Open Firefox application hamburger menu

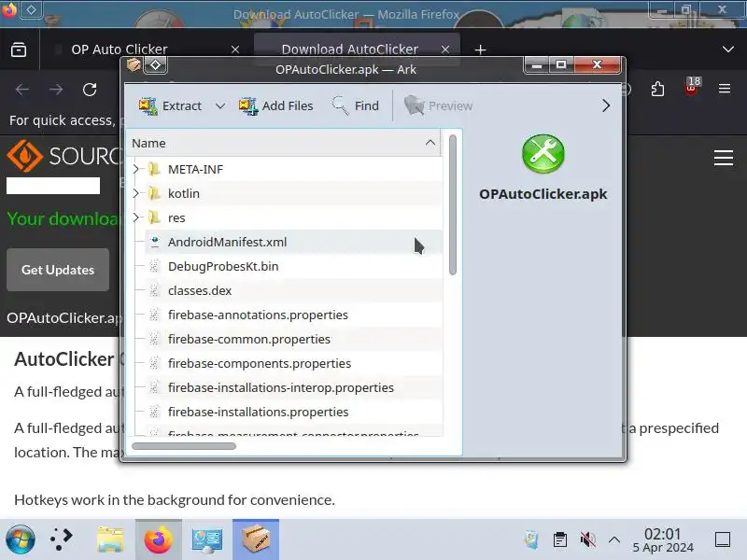click(725, 89)
